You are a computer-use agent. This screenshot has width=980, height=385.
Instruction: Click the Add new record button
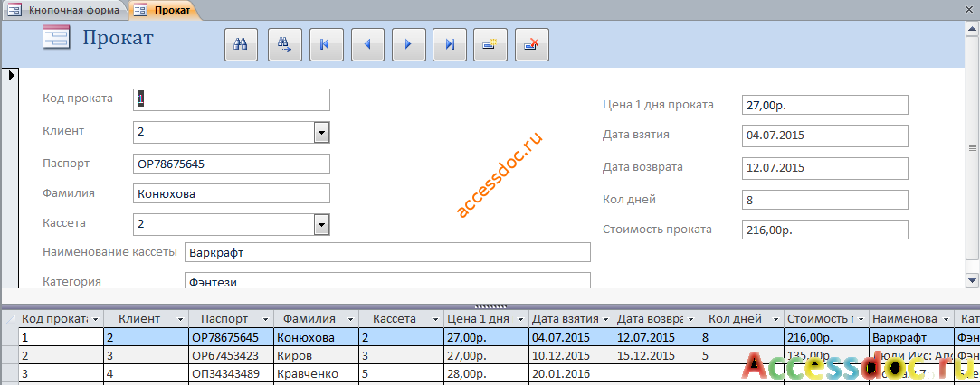click(490, 44)
